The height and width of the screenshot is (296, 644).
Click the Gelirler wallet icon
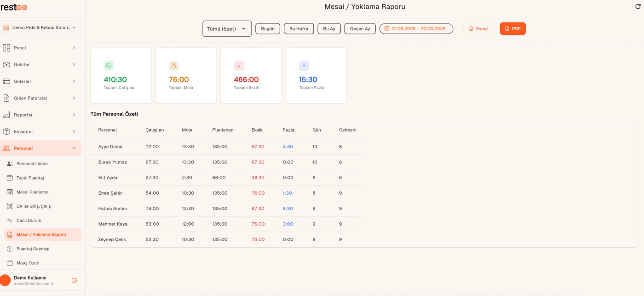[x=6, y=64]
